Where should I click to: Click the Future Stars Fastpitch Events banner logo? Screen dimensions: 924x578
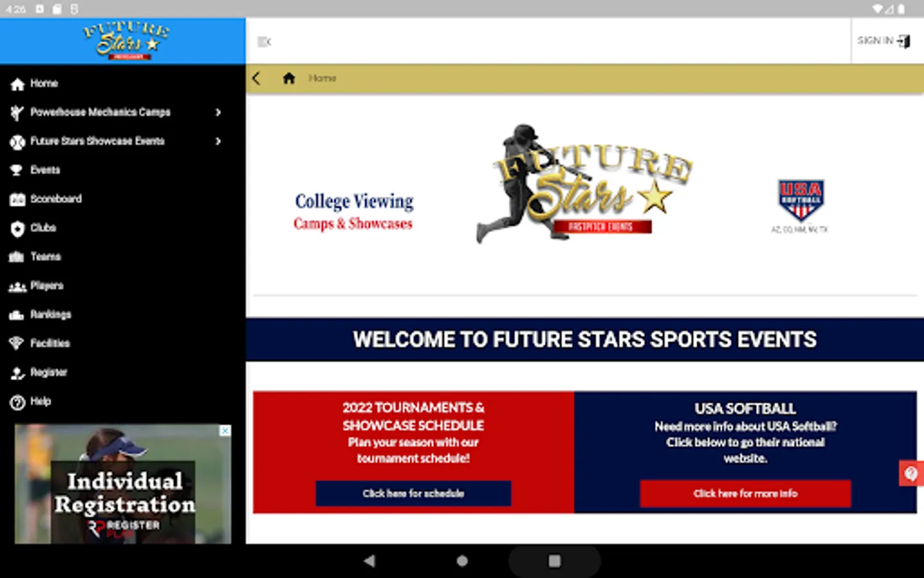click(584, 184)
